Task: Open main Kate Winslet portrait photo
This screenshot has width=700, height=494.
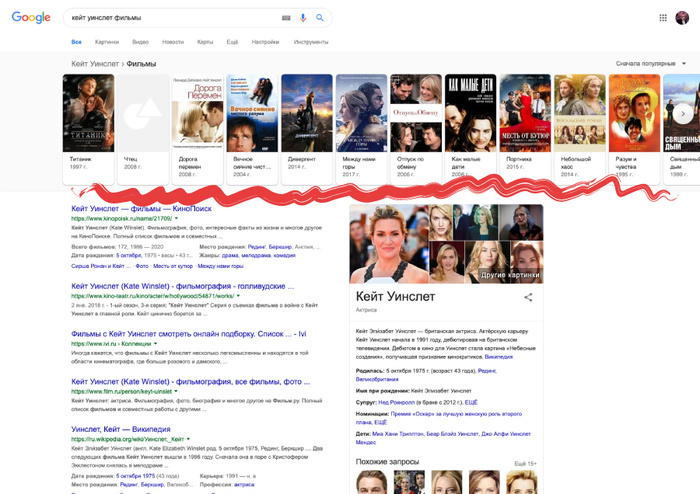Action: point(389,244)
